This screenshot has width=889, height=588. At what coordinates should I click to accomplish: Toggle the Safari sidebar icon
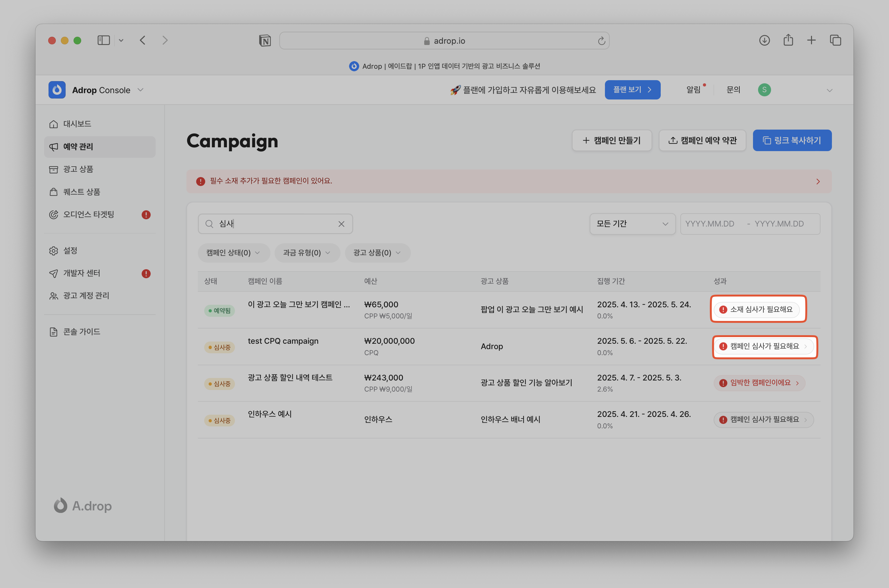pyautogui.click(x=104, y=41)
